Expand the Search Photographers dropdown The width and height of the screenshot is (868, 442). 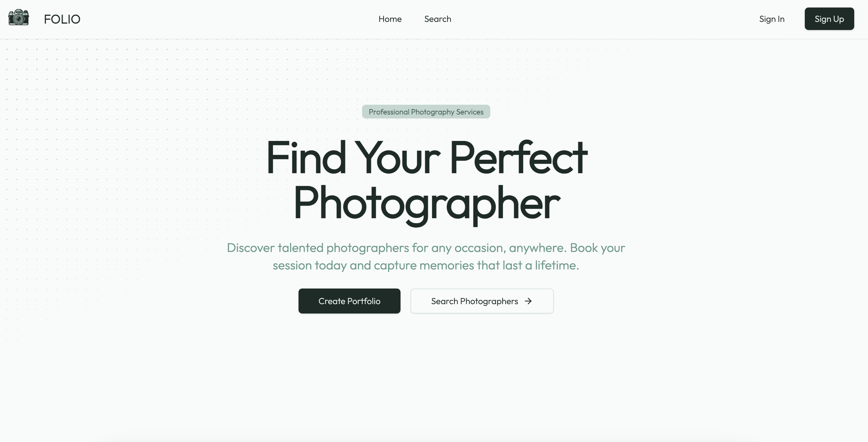(482, 301)
